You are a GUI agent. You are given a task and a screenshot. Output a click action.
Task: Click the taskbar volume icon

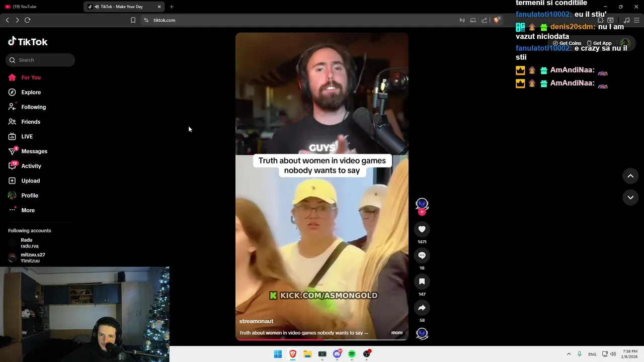pyautogui.click(x=613, y=354)
